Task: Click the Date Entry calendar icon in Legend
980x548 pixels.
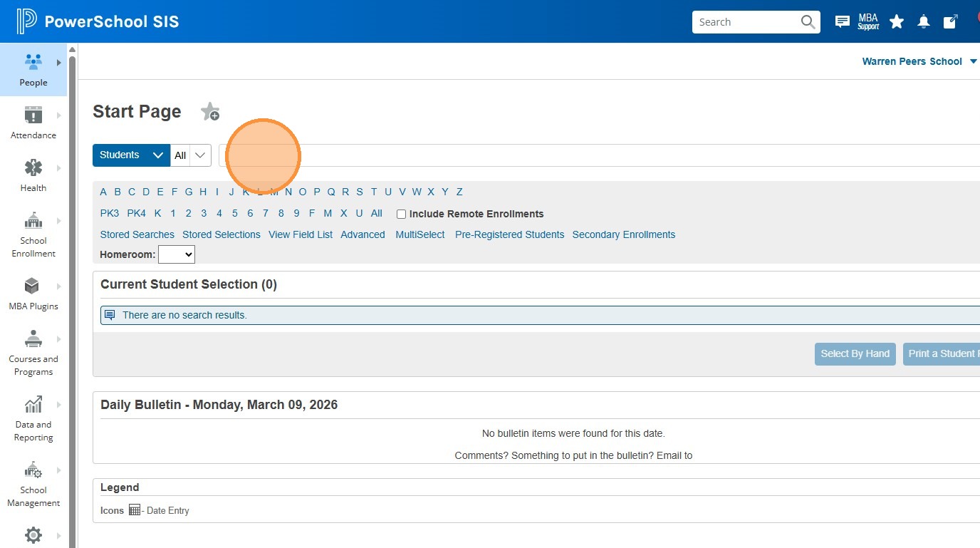Action: click(x=135, y=510)
